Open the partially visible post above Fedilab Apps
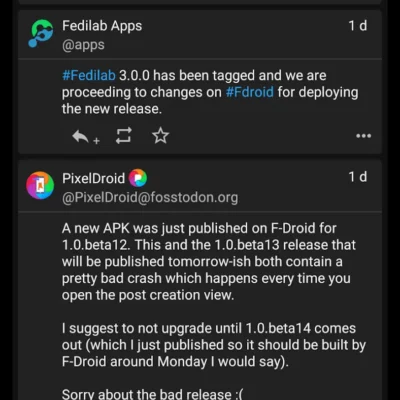Screen dimensions: 400x400 point(200,2)
